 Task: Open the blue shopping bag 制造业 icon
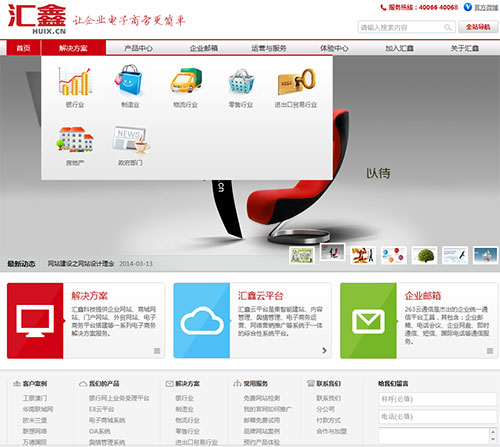129,80
